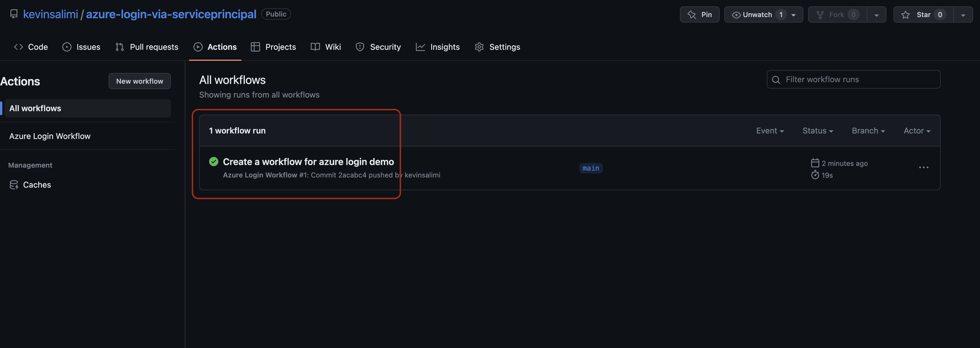Click the Unwatch count badge showing 1
The height and width of the screenshot is (348, 980).
(781, 15)
